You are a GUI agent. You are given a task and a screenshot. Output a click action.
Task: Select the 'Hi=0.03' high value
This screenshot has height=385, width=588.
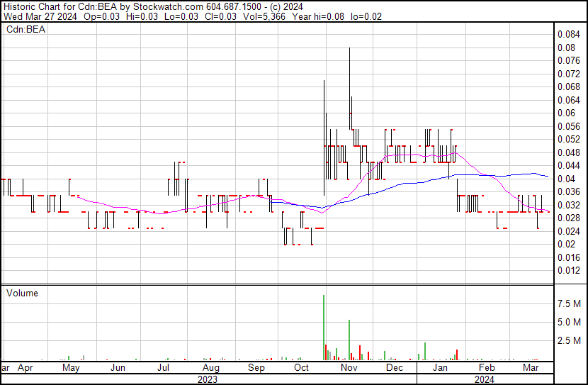142,16
